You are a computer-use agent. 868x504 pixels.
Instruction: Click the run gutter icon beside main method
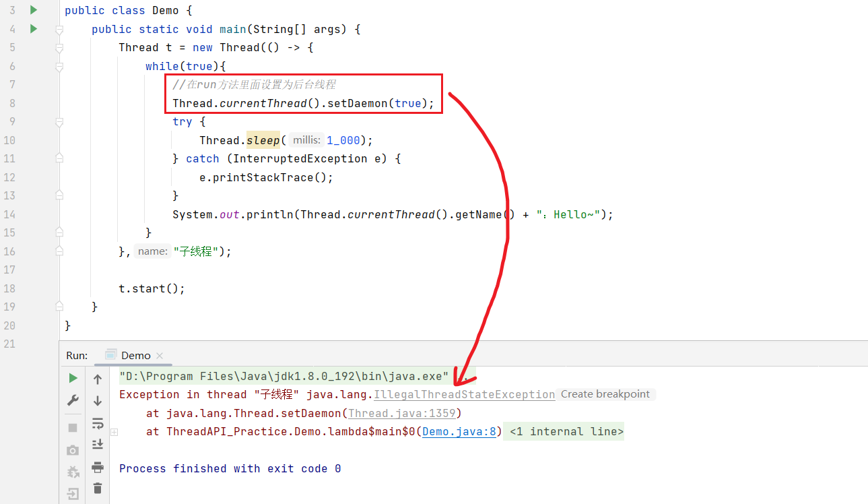33,29
